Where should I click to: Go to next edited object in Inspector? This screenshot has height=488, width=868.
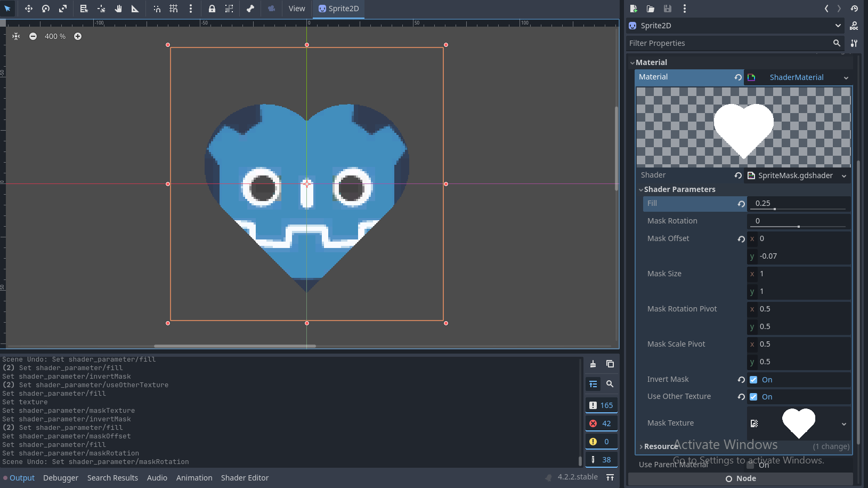click(839, 9)
